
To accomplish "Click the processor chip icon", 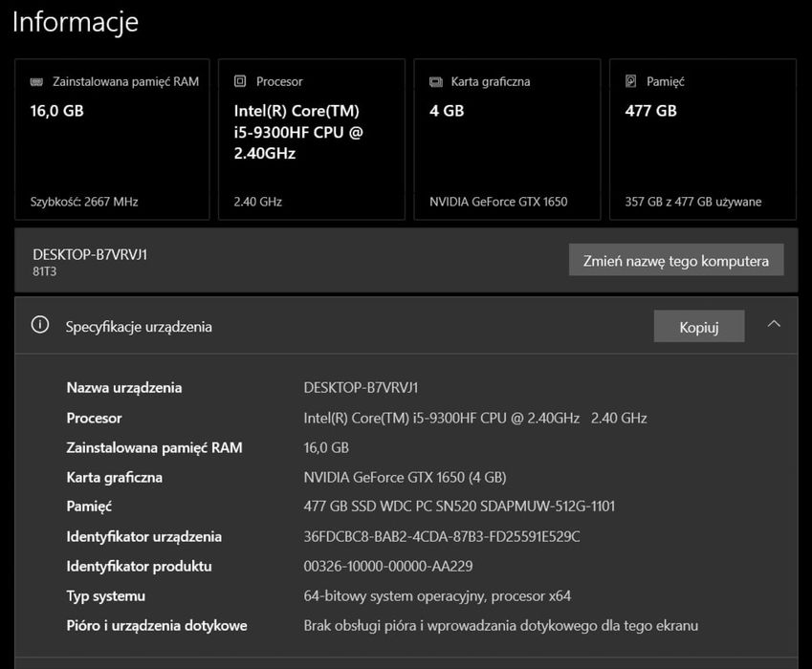I will (240, 81).
